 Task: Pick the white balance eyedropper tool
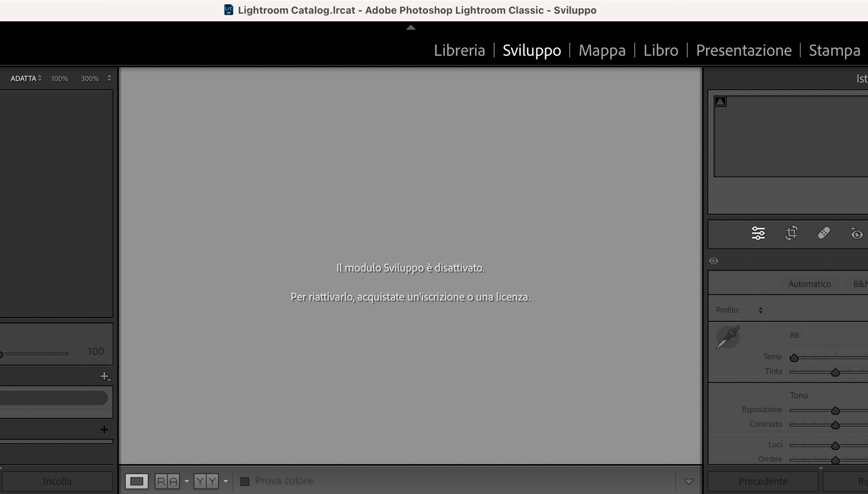(x=728, y=337)
